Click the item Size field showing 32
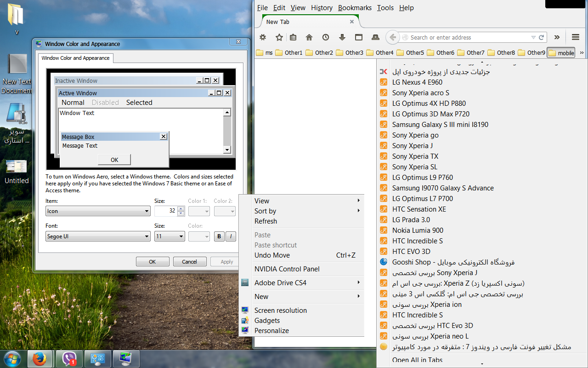Screen dimensions: 588x368 point(166,211)
